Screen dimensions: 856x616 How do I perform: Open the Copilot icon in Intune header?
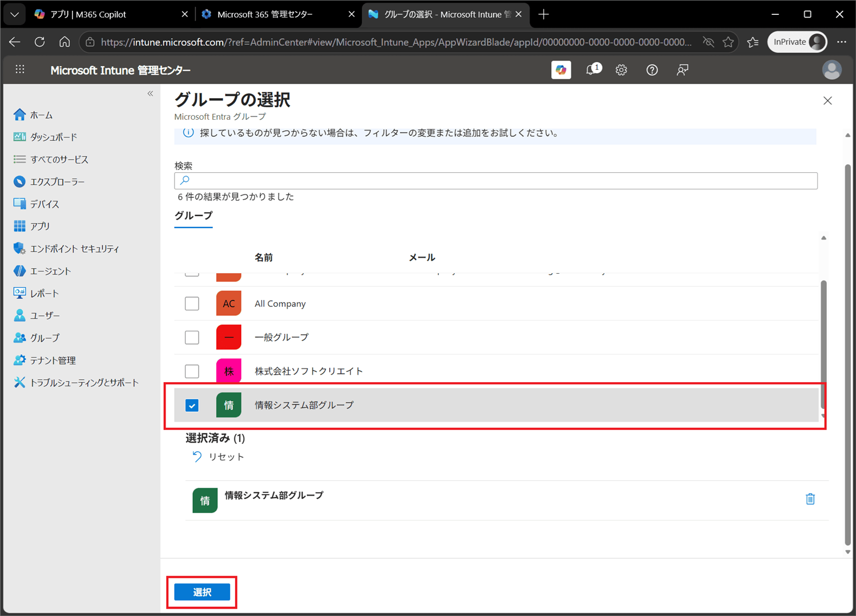point(561,70)
